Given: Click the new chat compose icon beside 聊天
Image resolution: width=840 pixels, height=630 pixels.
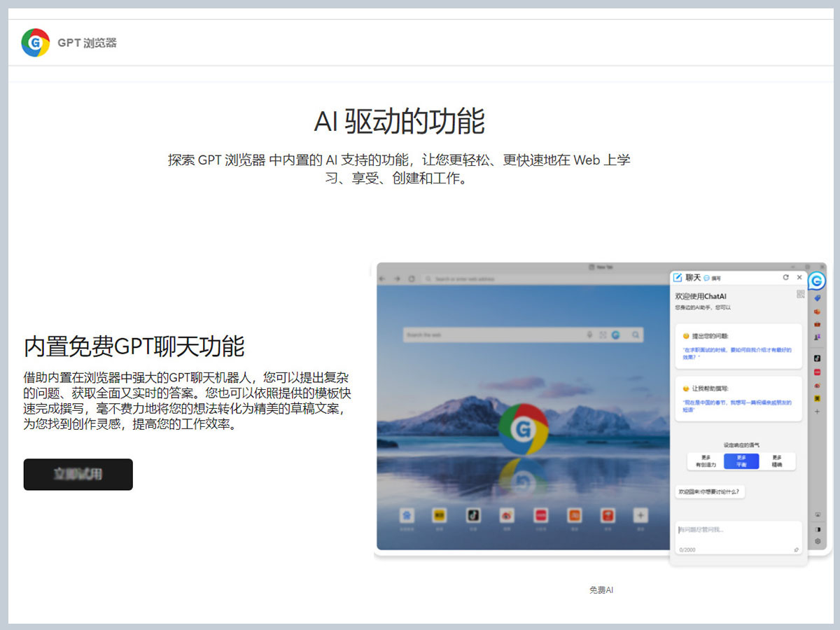Looking at the screenshot, I should coord(678,278).
